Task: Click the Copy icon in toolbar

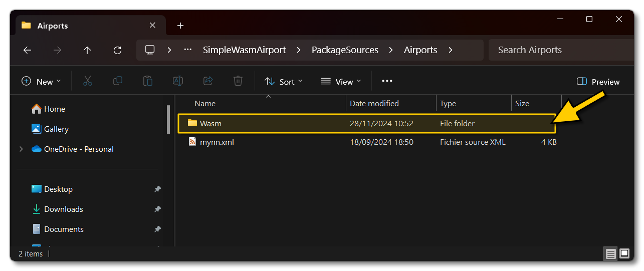Action: (x=118, y=81)
